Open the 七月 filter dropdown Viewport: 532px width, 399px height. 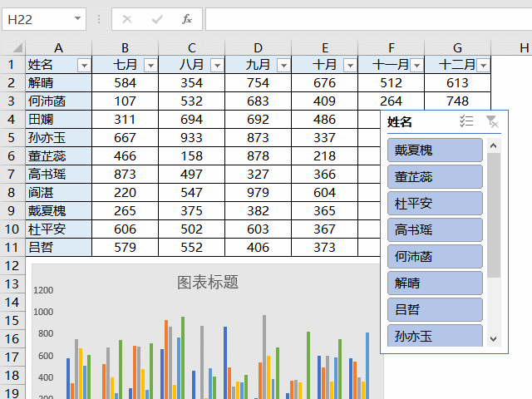[x=150, y=65]
